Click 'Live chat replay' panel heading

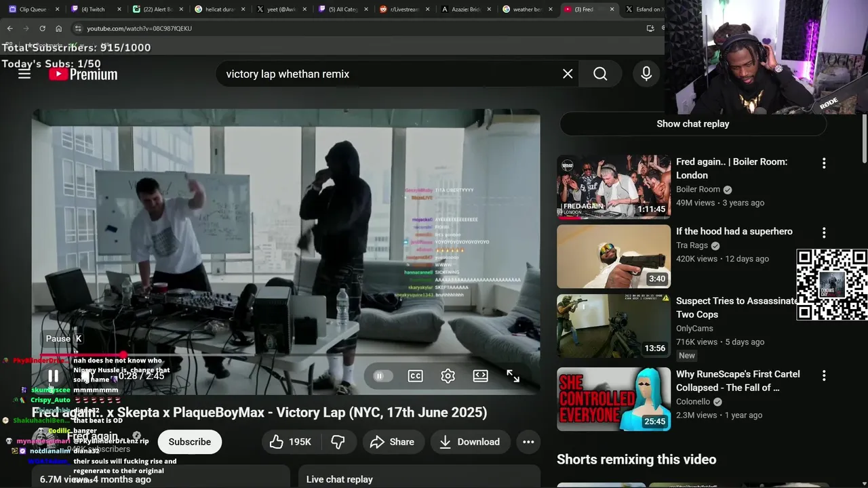click(x=339, y=479)
